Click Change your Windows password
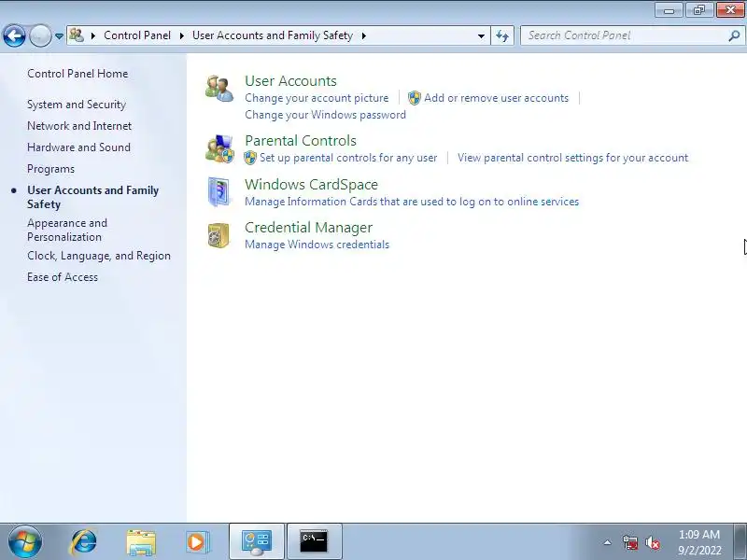747x560 pixels. 325,115
